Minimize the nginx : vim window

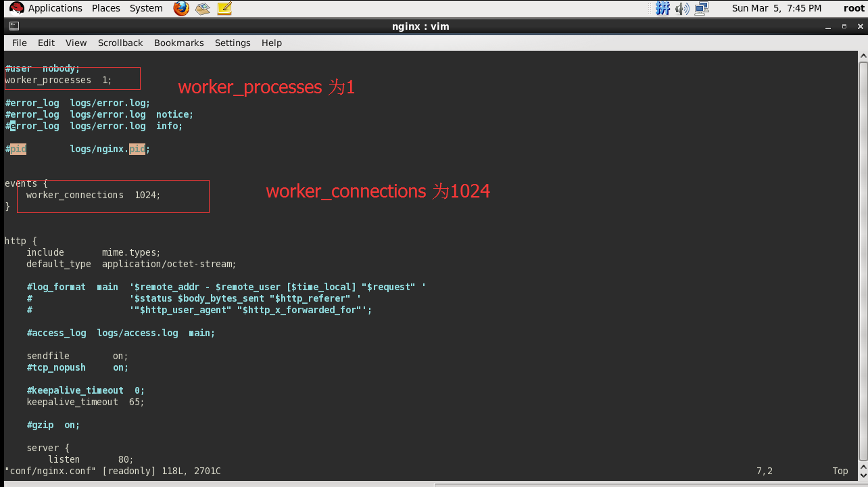click(x=829, y=26)
